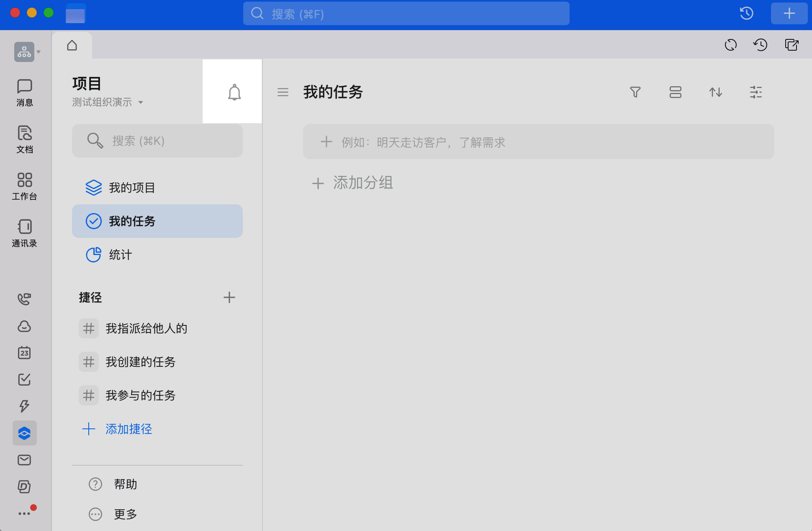Focus the 搜索 (⌘K) project search field
This screenshot has height=531, width=812.
157,141
